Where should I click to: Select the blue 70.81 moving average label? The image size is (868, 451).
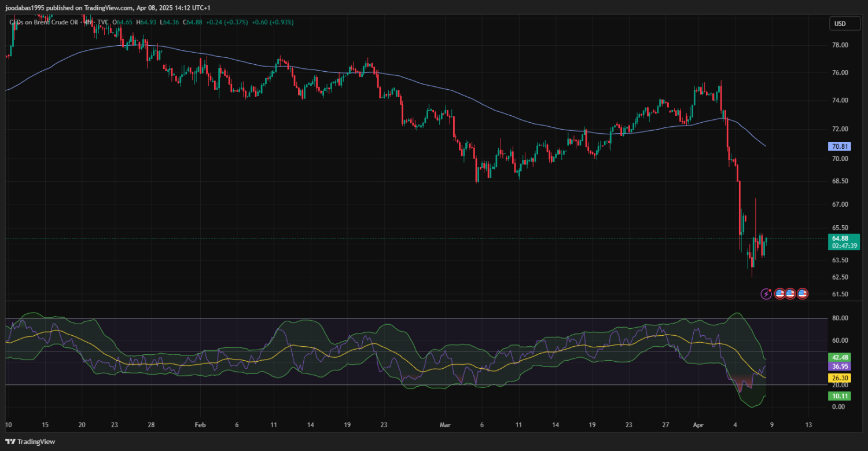[x=840, y=147]
